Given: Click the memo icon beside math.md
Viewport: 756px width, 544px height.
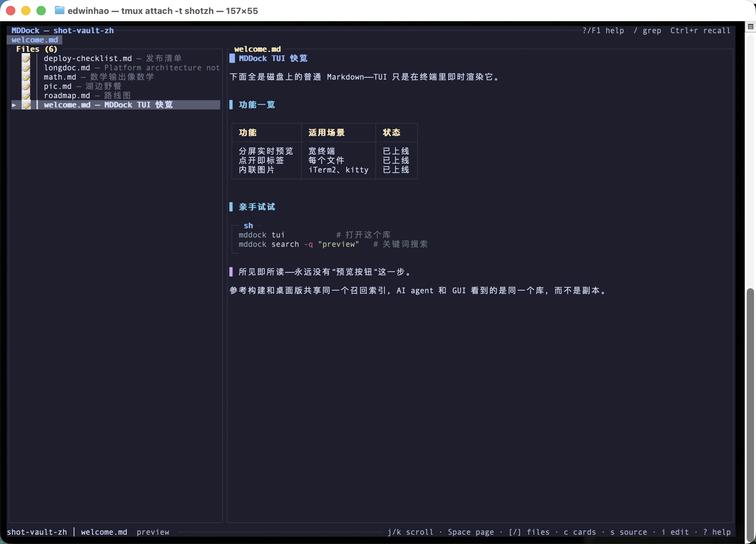Looking at the screenshot, I should [26, 77].
